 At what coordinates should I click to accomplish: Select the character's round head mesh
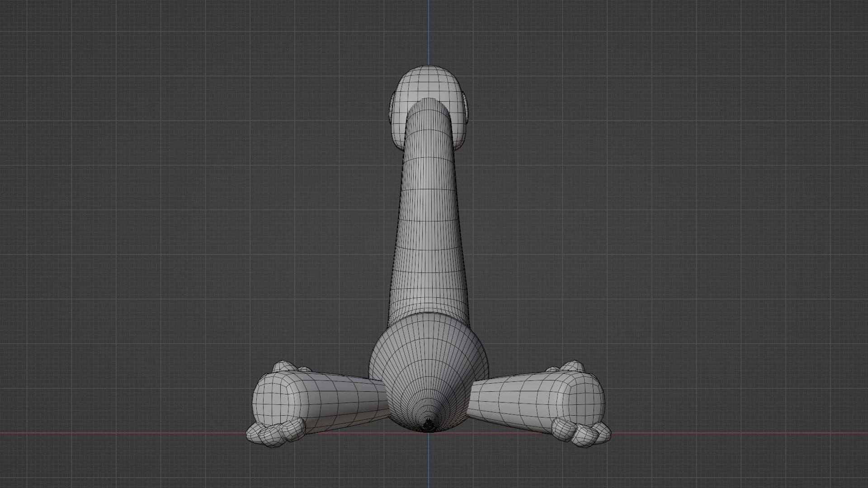[429, 84]
